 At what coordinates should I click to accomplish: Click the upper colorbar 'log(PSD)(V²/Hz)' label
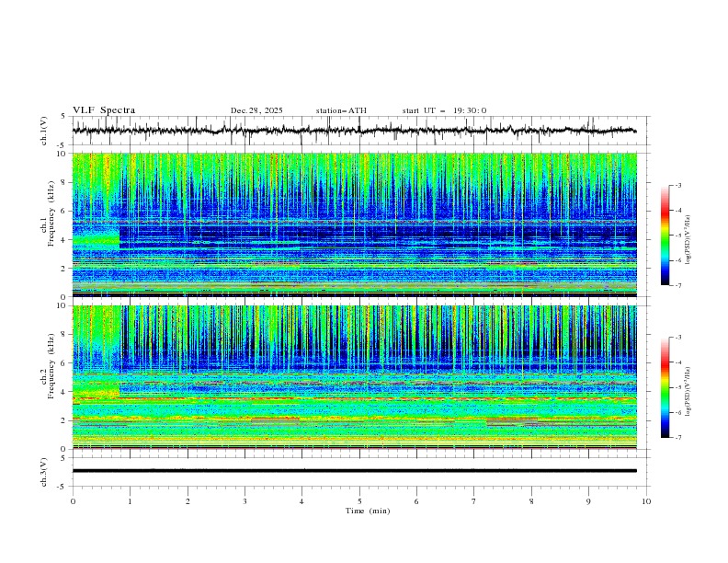pos(688,239)
